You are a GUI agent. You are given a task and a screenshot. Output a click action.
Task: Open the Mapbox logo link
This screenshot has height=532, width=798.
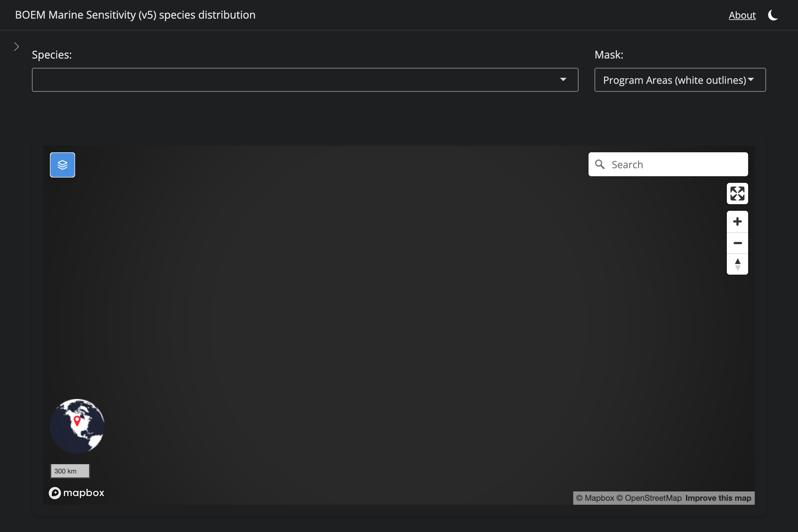point(77,493)
